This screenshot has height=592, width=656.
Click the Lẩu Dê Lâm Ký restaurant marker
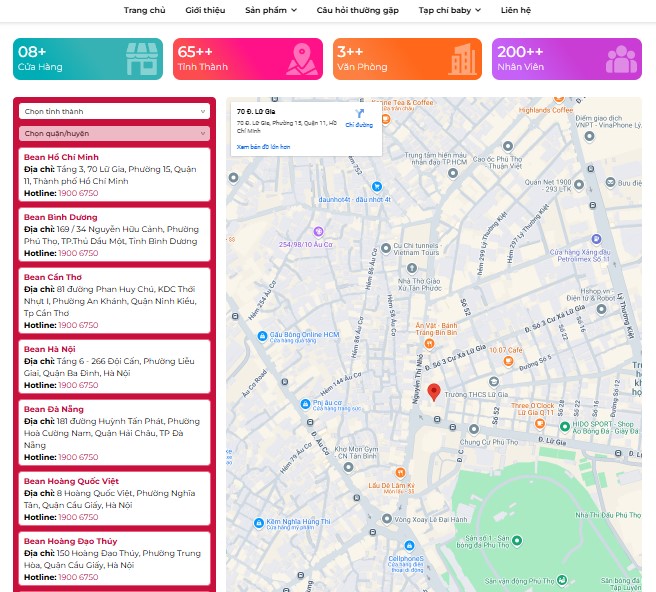click(400, 473)
